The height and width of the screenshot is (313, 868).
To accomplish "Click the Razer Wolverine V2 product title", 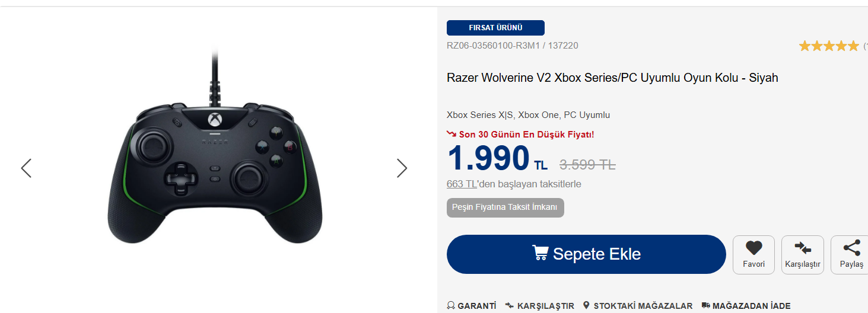I will point(612,78).
